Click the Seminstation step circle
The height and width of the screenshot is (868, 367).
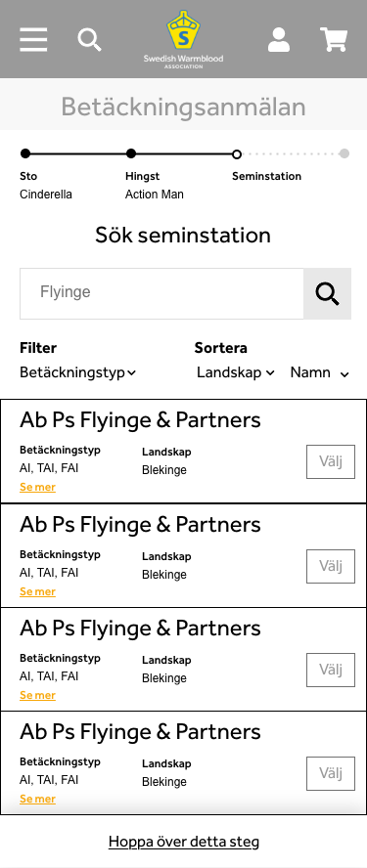pos(237,153)
